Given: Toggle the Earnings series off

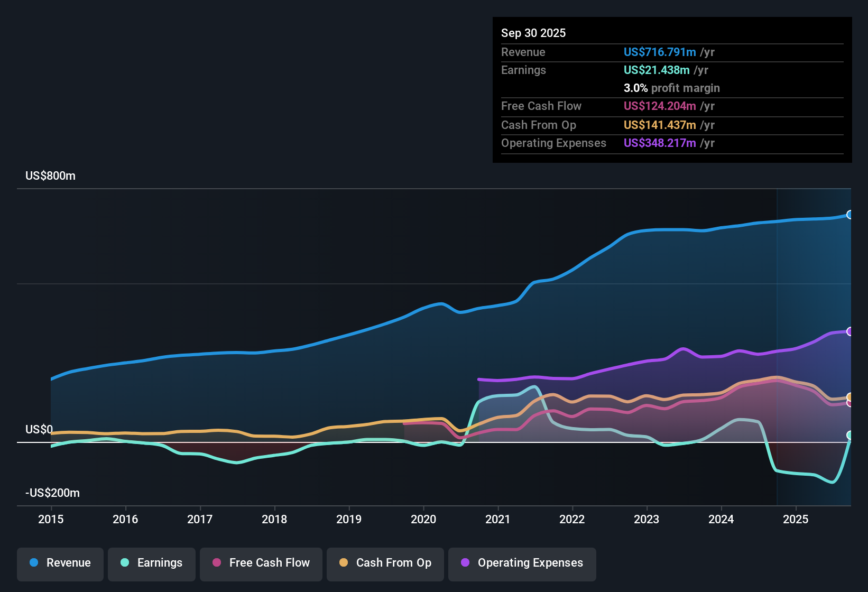Looking at the screenshot, I should (152, 563).
